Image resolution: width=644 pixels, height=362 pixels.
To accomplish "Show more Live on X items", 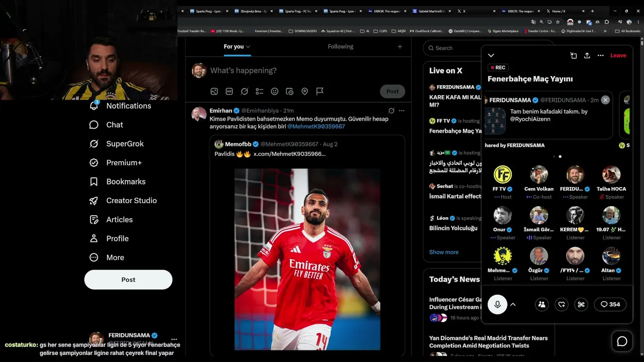I will coord(444,252).
